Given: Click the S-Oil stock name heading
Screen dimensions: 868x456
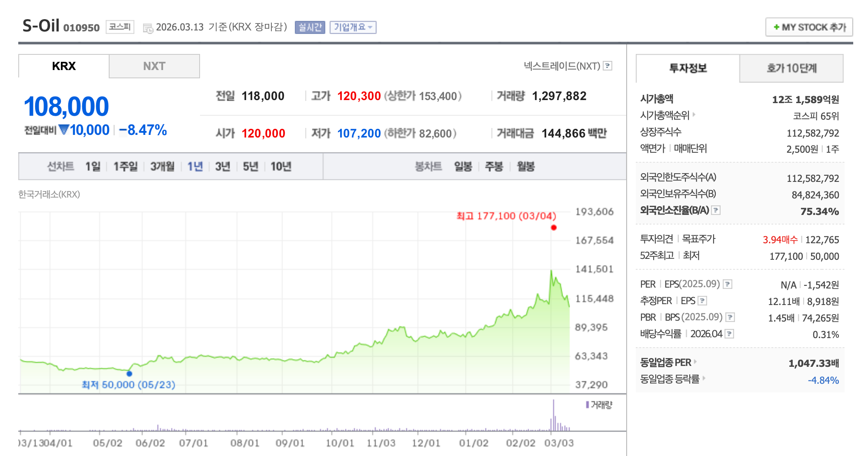Looking at the screenshot, I should (41, 26).
